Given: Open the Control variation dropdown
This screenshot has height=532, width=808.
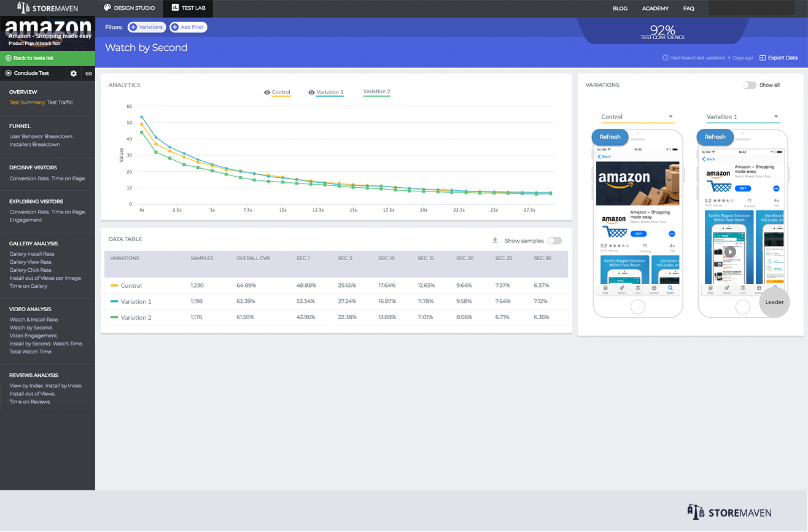Looking at the screenshot, I should click(637, 117).
